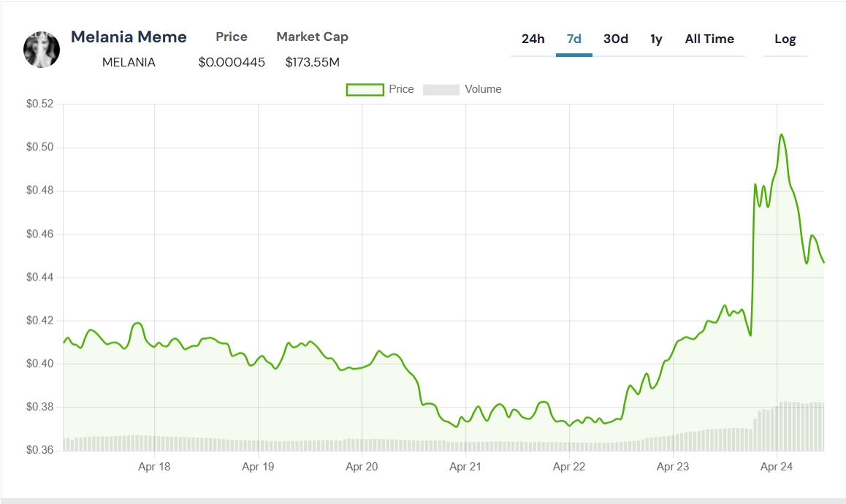846x504 pixels.
Task: Click the Apr 19 x-axis label
Action: (258, 467)
